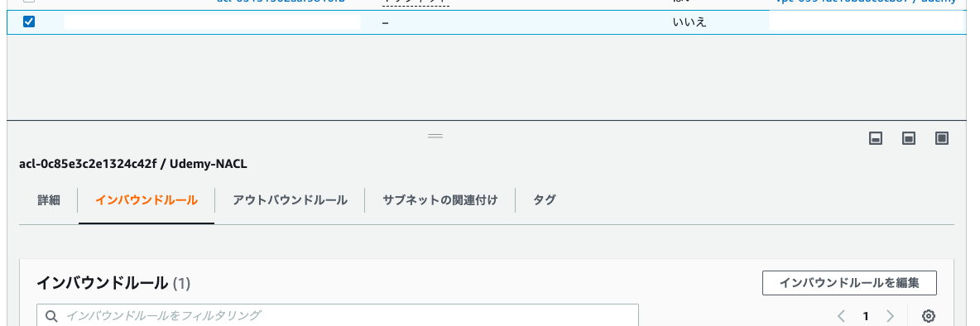Click the search magnifier icon in the filter field
The height and width of the screenshot is (326, 980).
[x=52, y=316]
